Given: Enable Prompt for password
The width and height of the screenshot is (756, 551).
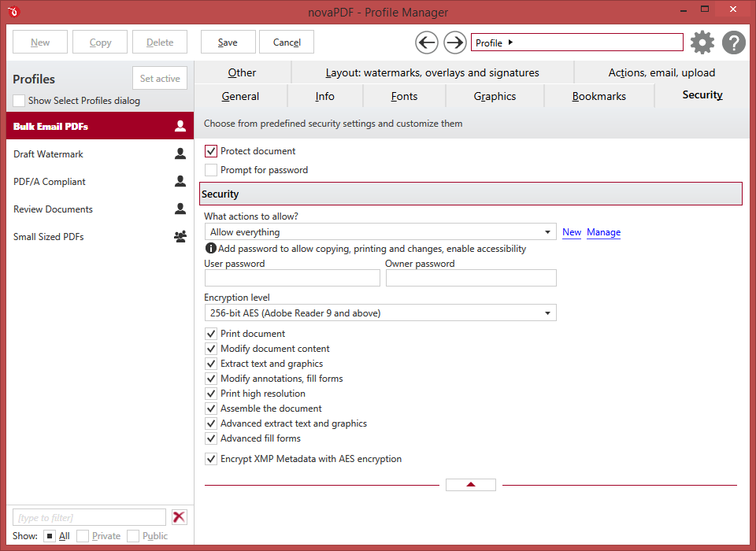Looking at the screenshot, I should click(211, 170).
